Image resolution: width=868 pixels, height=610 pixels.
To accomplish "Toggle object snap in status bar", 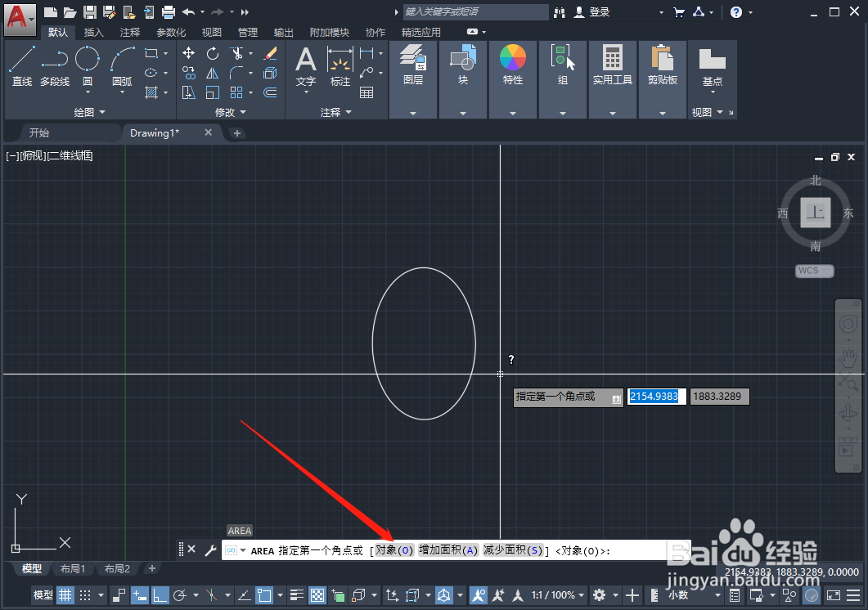I will (x=264, y=595).
